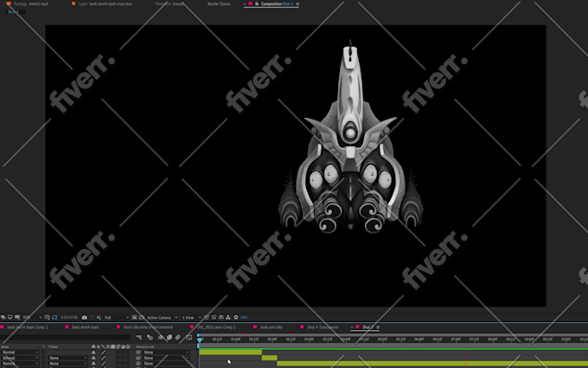Toggle the transparency grid icon

tap(141, 317)
